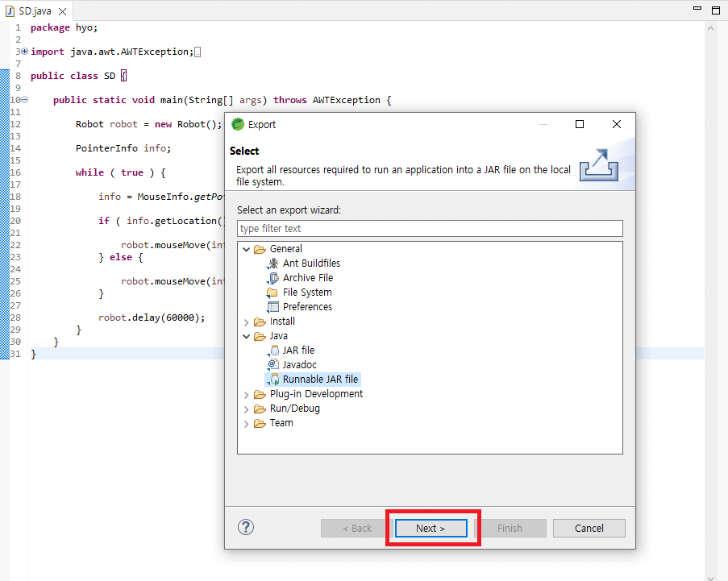Image resolution: width=728 pixels, height=581 pixels.
Task: Select 'File System' text entry
Action: (x=307, y=293)
